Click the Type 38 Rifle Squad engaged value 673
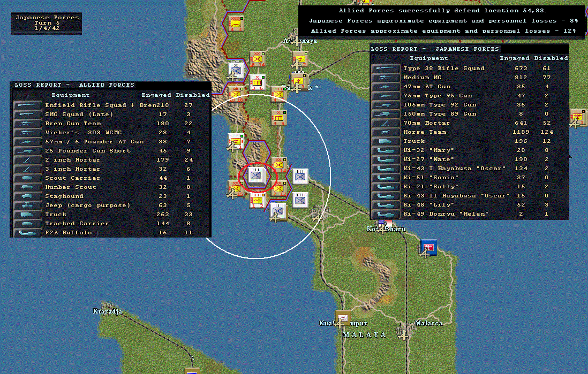Viewport: 588px width, 374px height. pos(521,68)
